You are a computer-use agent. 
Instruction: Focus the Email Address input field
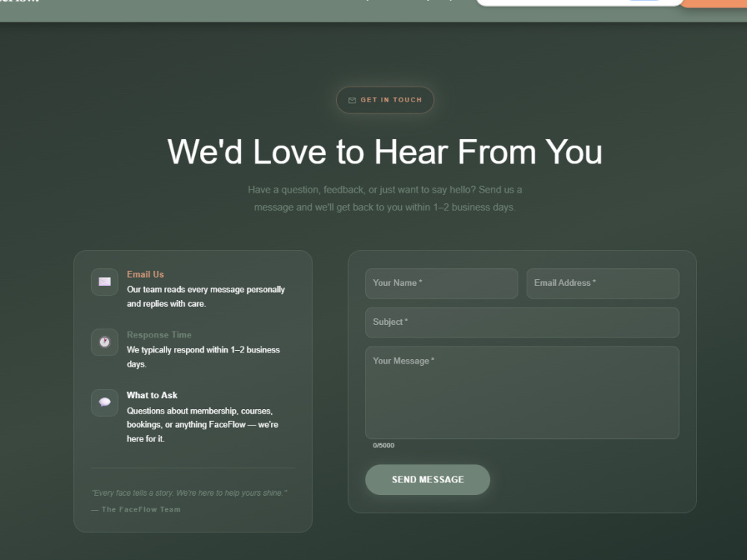coord(603,283)
